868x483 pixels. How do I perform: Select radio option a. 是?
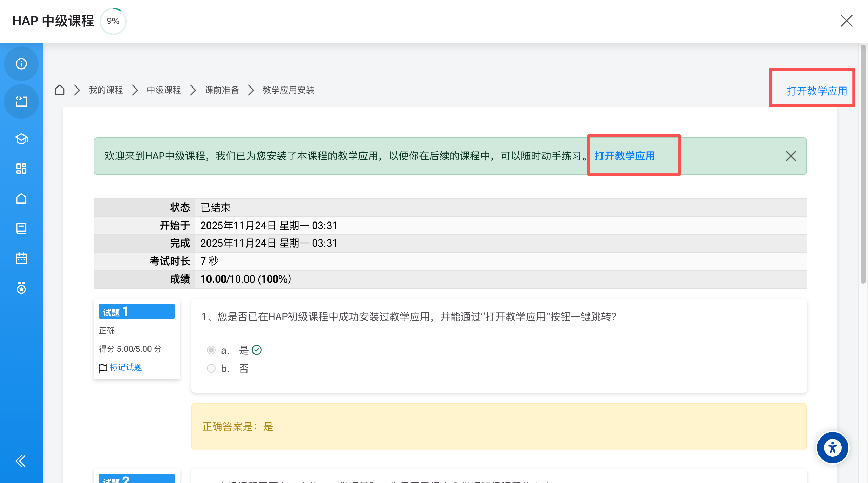tap(211, 350)
